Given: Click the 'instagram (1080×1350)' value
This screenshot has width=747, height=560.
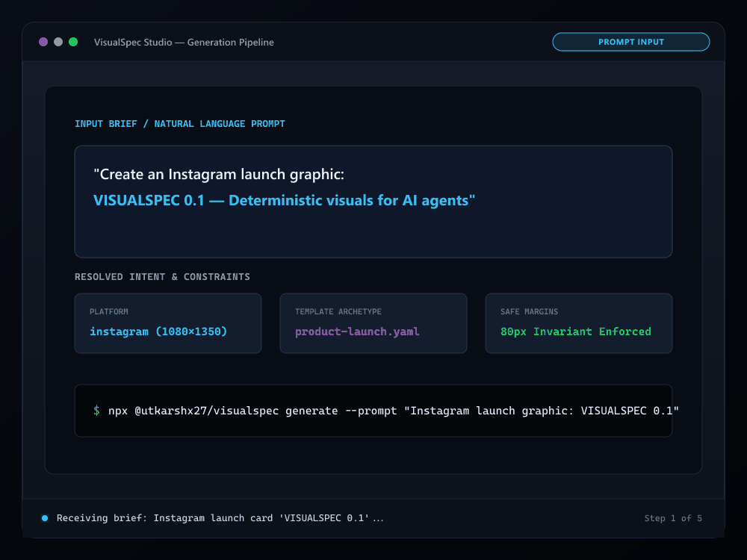Looking at the screenshot, I should [x=158, y=332].
